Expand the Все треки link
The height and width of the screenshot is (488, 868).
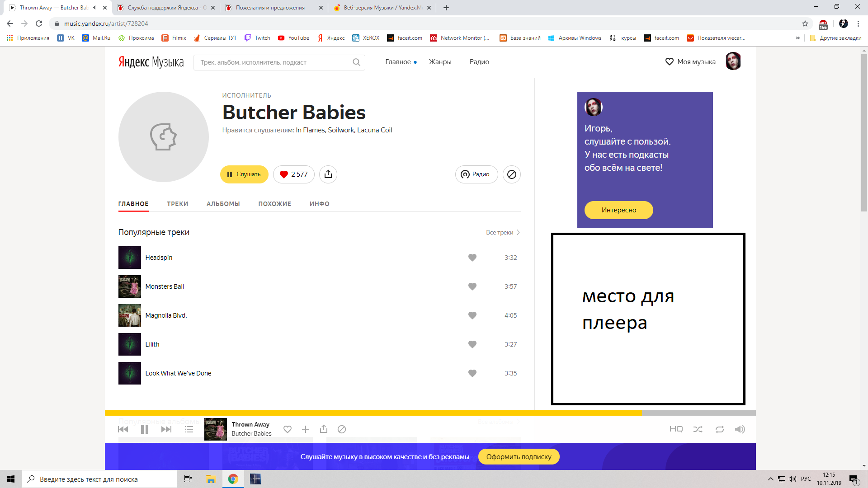[503, 232]
